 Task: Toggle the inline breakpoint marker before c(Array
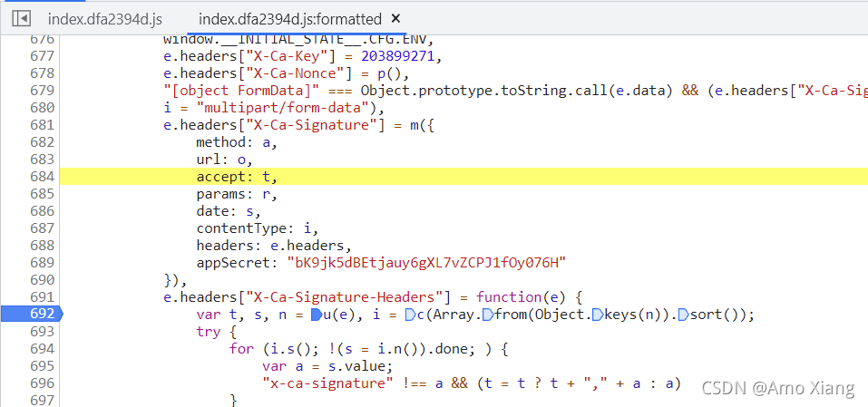(x=410, y=315)
